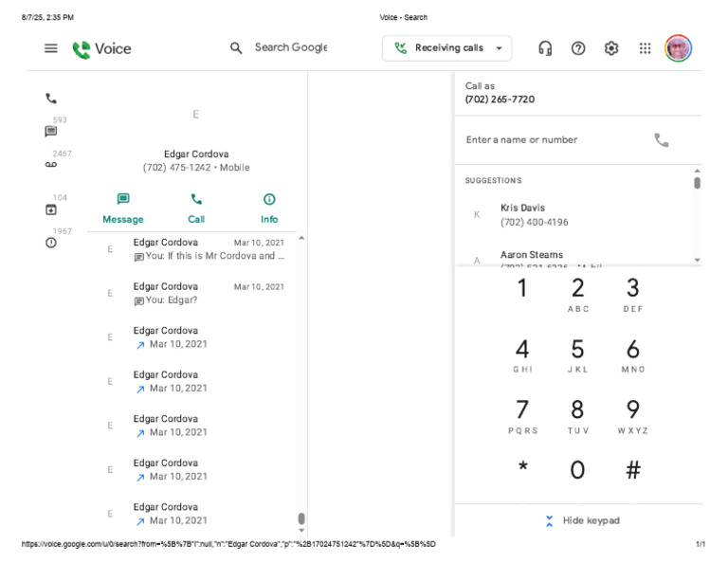Open the Spam sidebar icon
The image size is (728, 563).
[x=51, y=243]
